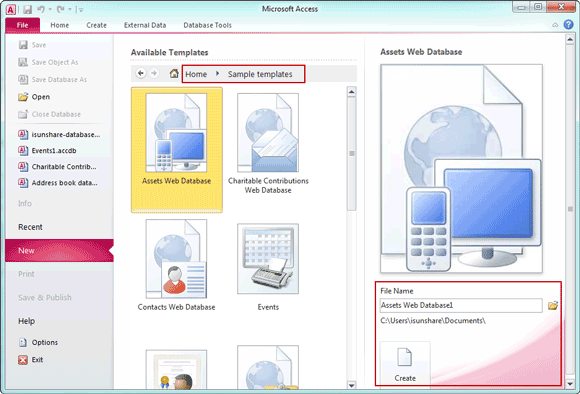This screenshot has height=394, width=580.
Task: Open recent file isunshare-database
Action: [59, 135]
